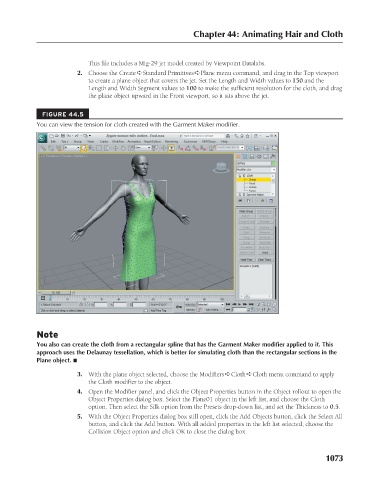Collapse the Cloth modifier in stack

(240, 176)
